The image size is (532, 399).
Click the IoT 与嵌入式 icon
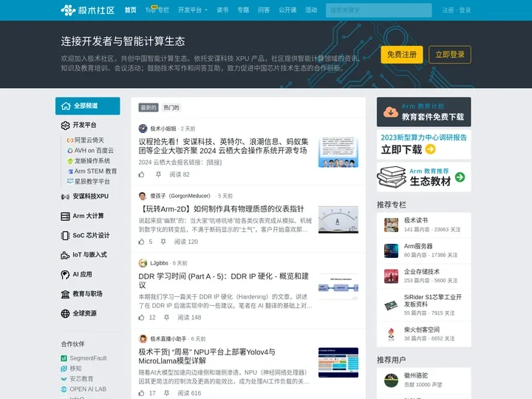65,255
